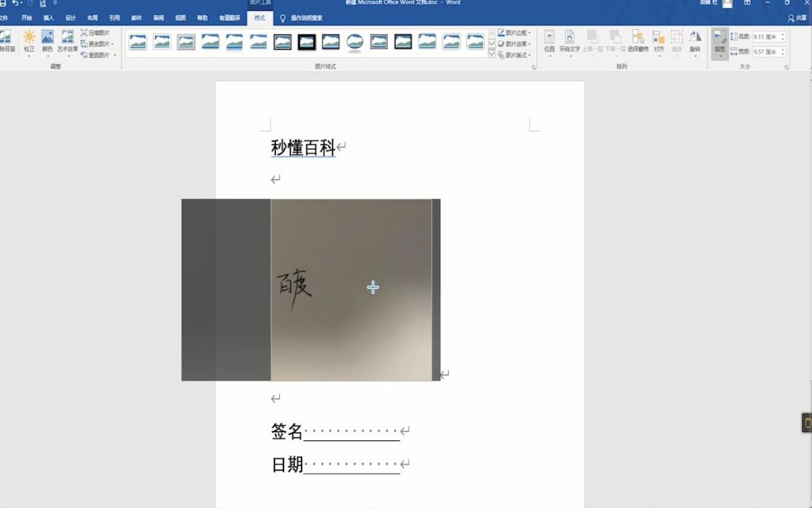Open 艺术效果 artistic effects
Viewport: 812px width, 508px height.
(68, 41)
